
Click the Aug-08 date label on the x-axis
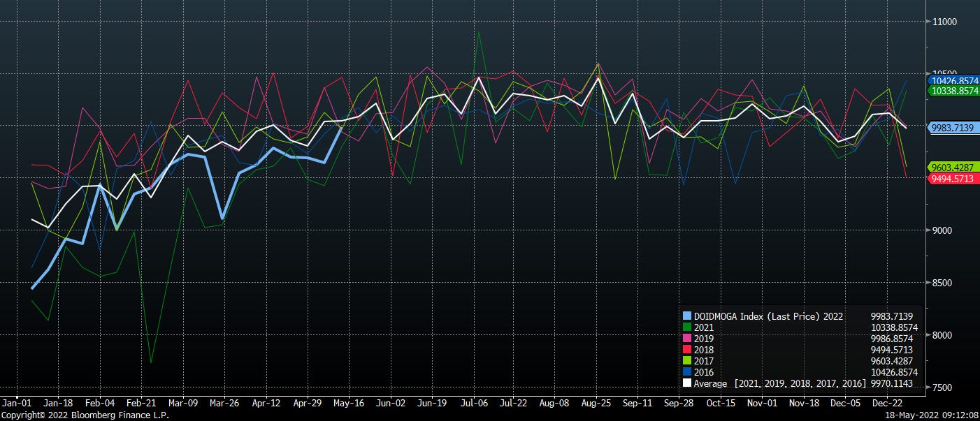pyautogui.click(x=554, y=404)
